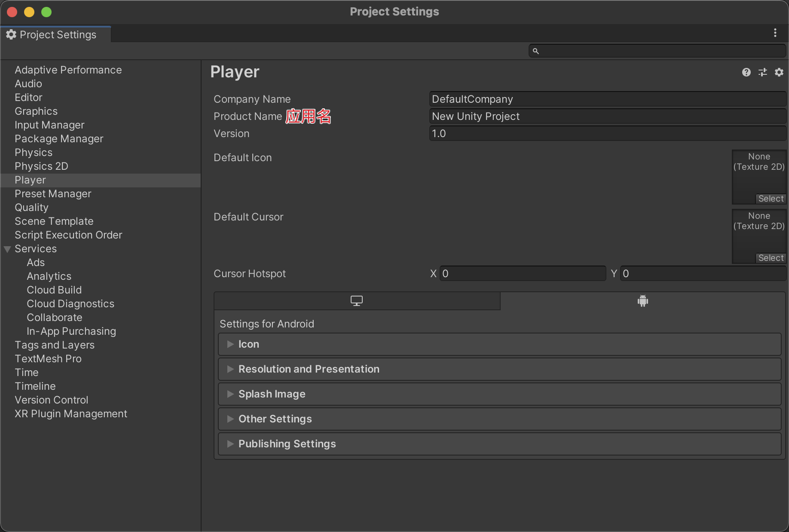The image size is (789, 532).
Task: Open Timeline settings
Action: (x=101, y=386)
